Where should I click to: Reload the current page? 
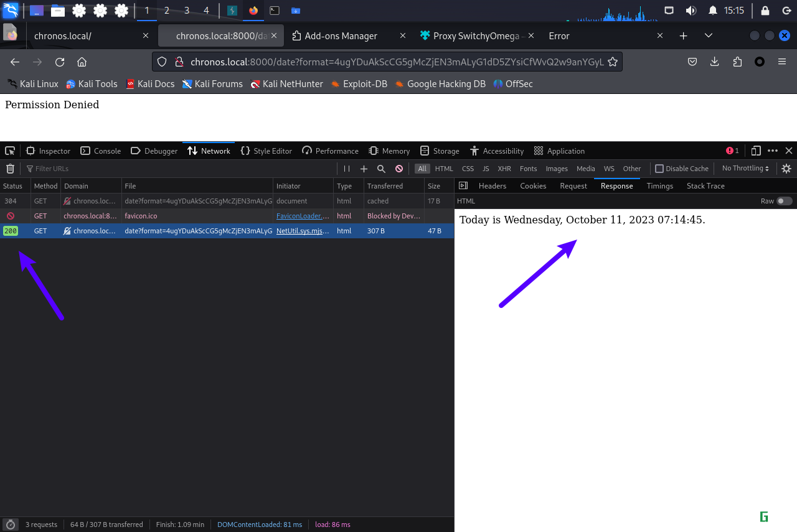tap(60, 62)
